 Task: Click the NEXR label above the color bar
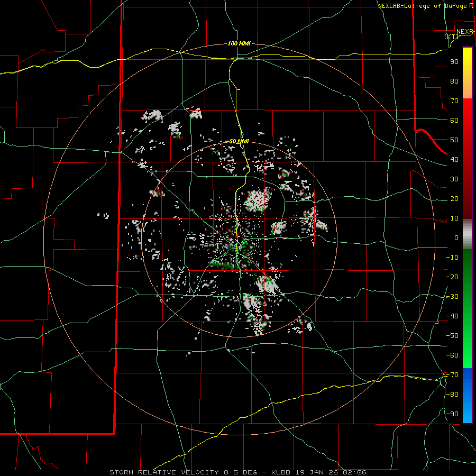(x=465, y=32)
